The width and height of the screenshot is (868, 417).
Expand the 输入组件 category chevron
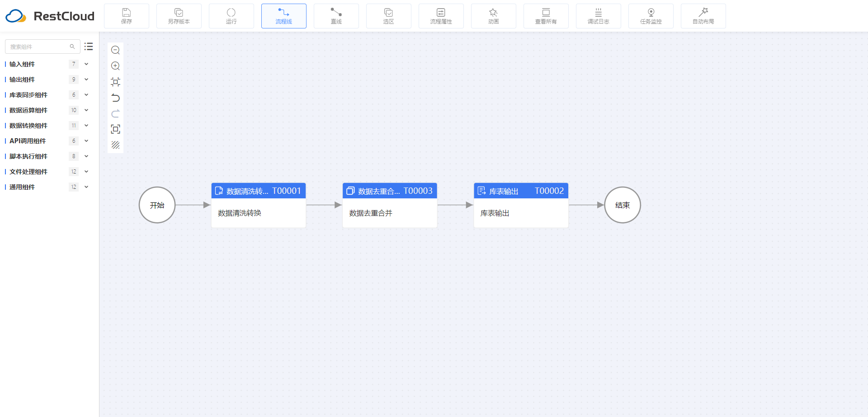point(86,64)
